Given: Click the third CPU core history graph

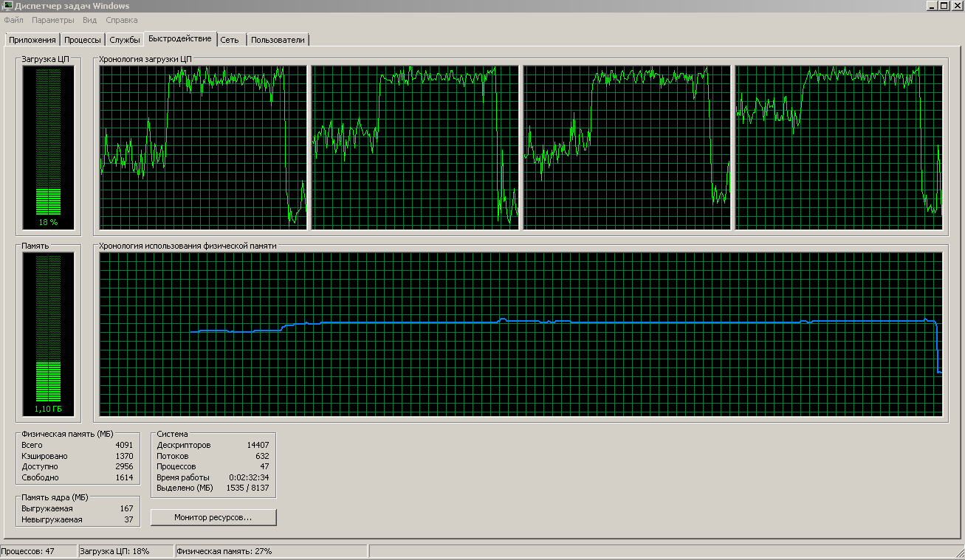Looking at the screenshot, I should click(627, 148).
